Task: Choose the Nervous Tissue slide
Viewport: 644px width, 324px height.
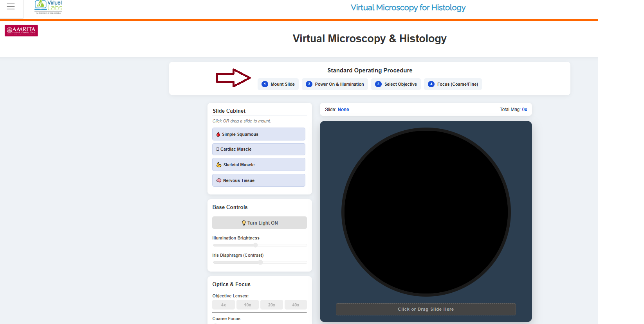Action: click(258, 180)
